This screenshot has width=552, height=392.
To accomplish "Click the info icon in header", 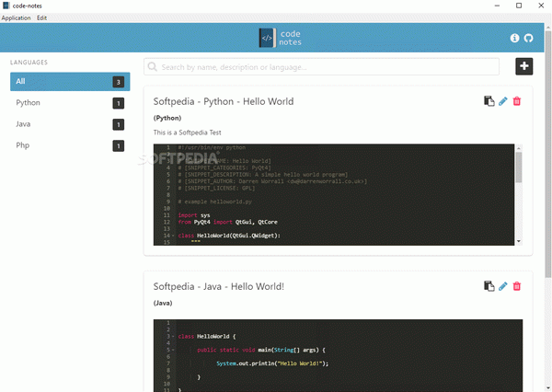I will click(x=514, y=39).
